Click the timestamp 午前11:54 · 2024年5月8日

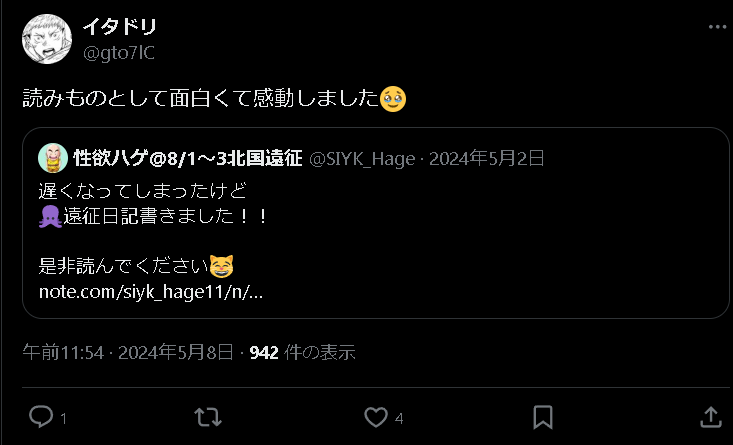[128, 352]
